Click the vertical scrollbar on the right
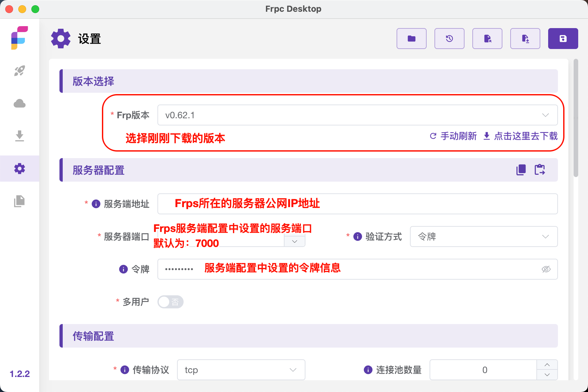 [576, 118]
